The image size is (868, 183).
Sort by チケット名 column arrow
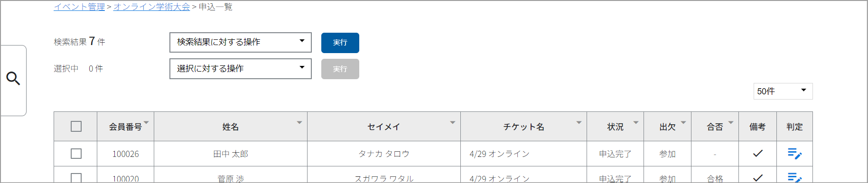(579, 122)
